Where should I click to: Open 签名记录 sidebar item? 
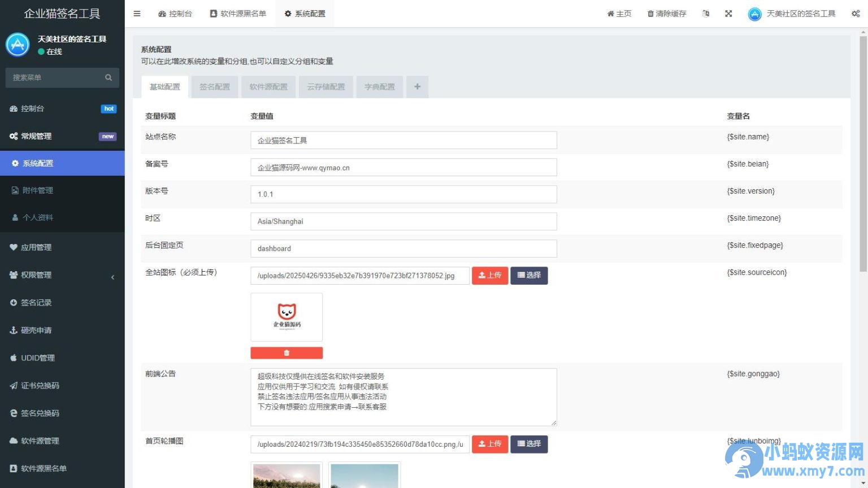coord(62,303)
